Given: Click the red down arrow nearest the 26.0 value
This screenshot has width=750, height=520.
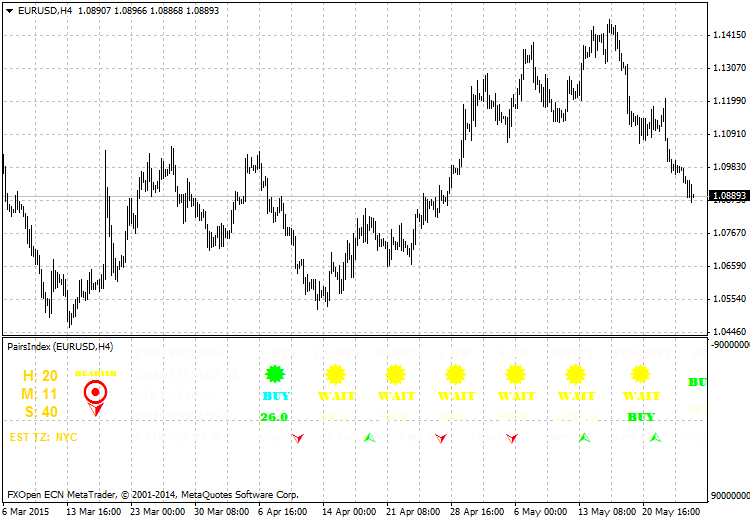Looking at the screenshot, I should pos(297,438).
